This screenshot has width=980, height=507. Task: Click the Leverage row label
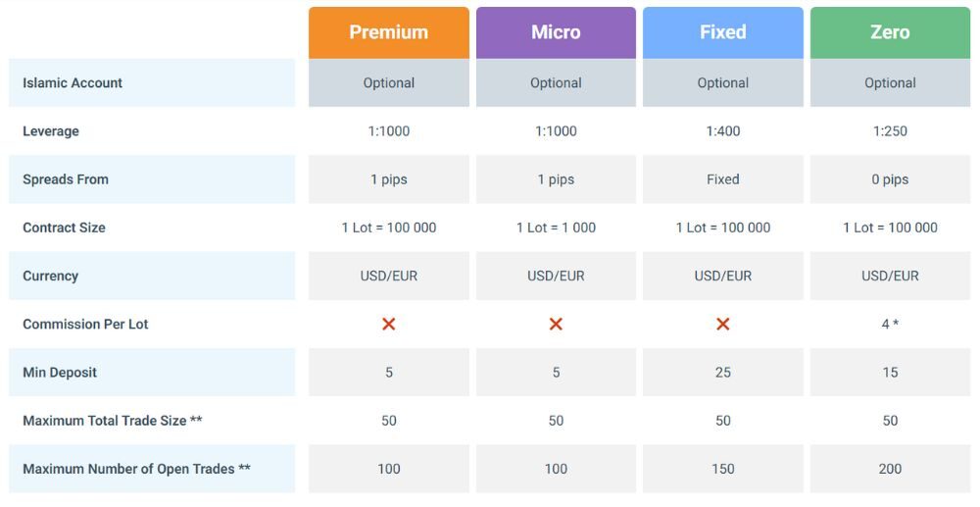51,131
